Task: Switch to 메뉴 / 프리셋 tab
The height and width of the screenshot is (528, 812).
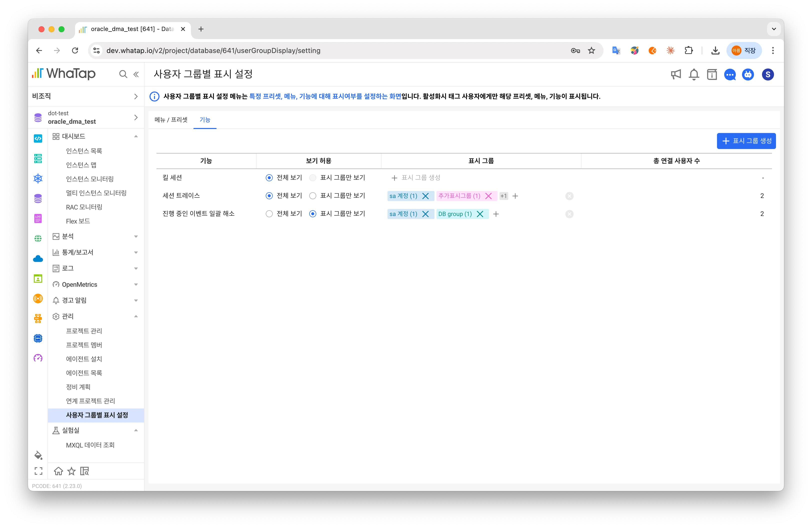Action: [171, 120]
